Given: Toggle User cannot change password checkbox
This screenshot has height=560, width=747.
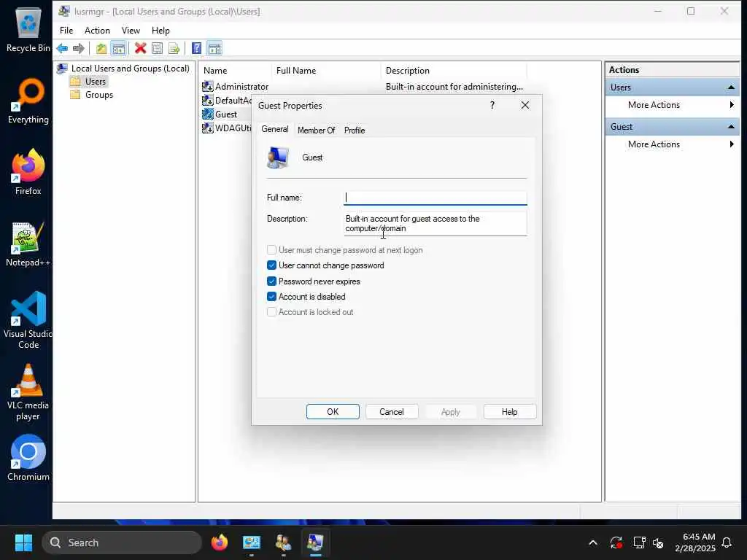Looking at the screenshot, I should point(271,265).
